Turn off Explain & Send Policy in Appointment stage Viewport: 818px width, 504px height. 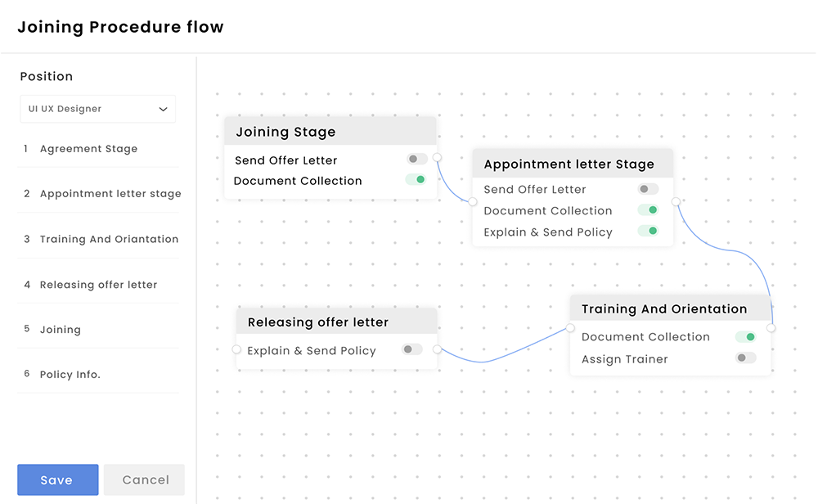tap(649, 232)
